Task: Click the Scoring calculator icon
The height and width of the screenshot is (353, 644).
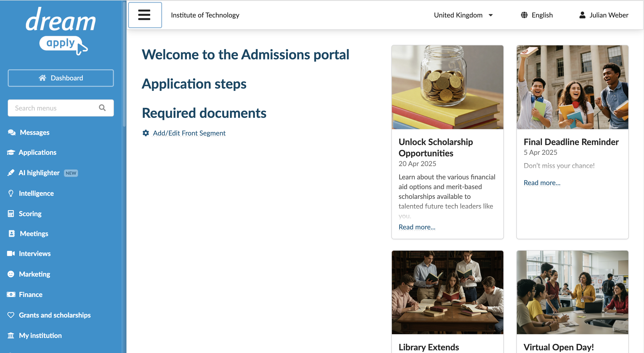Action: pyautogui.click(x=11, y=213)
